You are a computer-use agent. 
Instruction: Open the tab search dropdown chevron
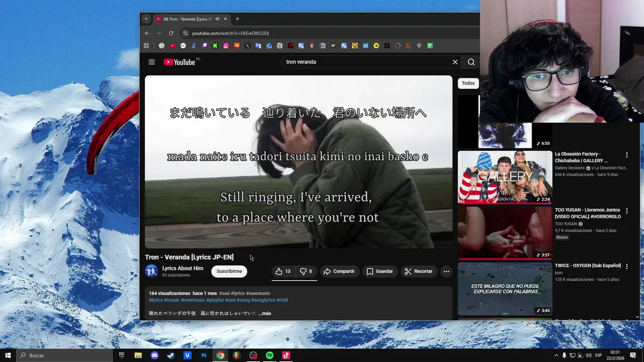click(146, 19)
